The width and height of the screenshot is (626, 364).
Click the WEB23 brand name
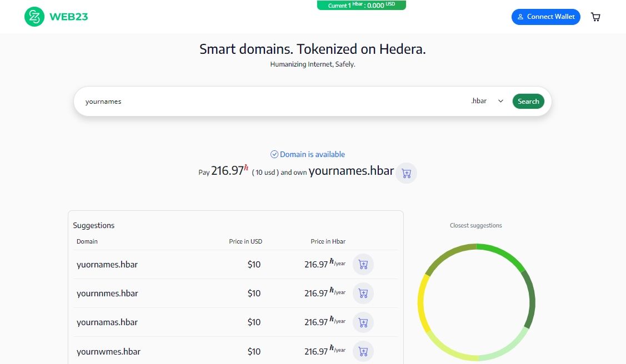pos(69,17)
